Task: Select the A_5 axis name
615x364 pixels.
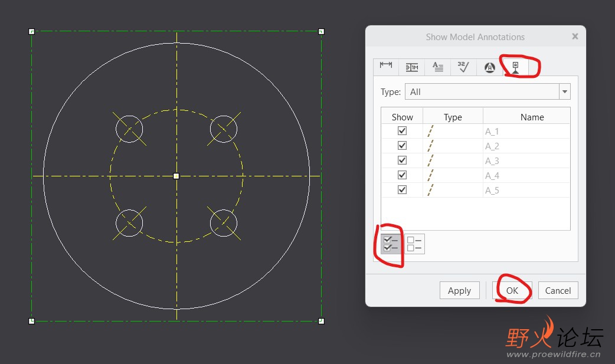Action: [x=492, y=191]
